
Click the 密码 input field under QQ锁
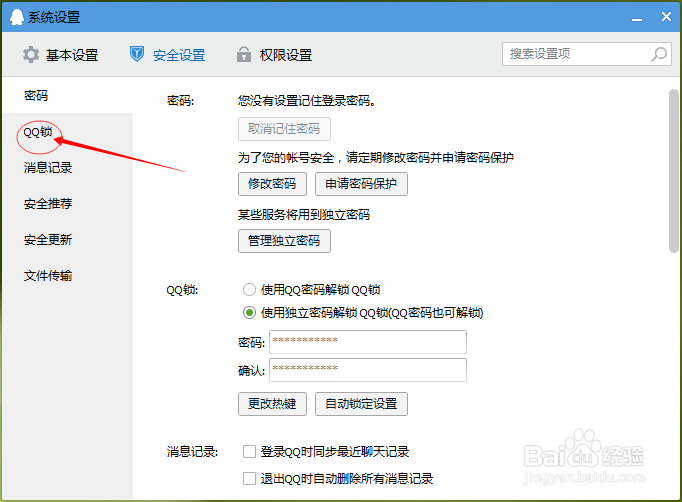368,342
